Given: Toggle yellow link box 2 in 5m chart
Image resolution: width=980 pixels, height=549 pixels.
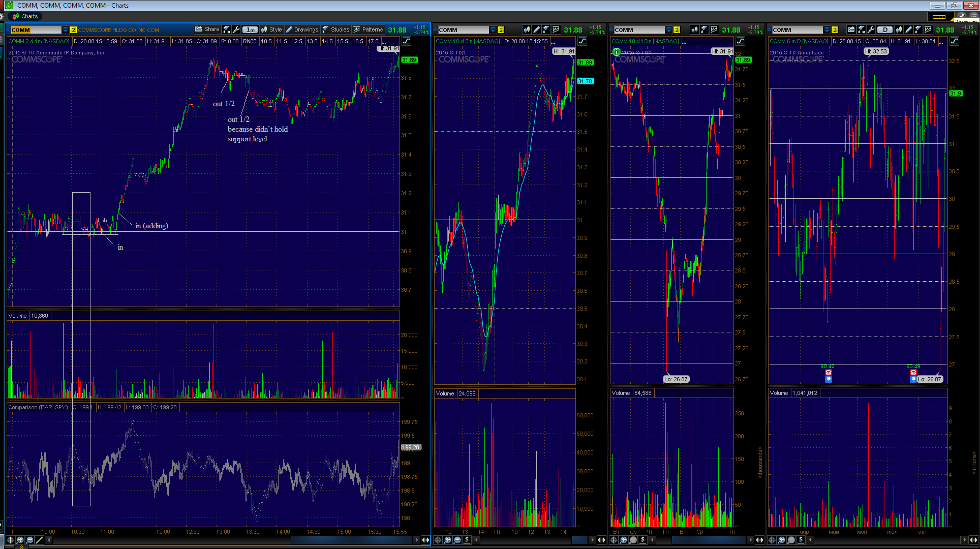Looking at the screenshot, I should click(x=501, y=30).
